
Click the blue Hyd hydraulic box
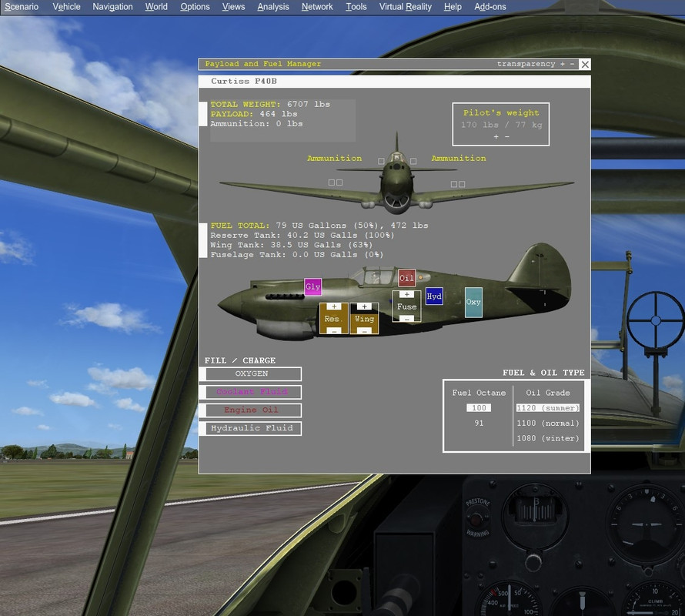(x=434, y=296)
